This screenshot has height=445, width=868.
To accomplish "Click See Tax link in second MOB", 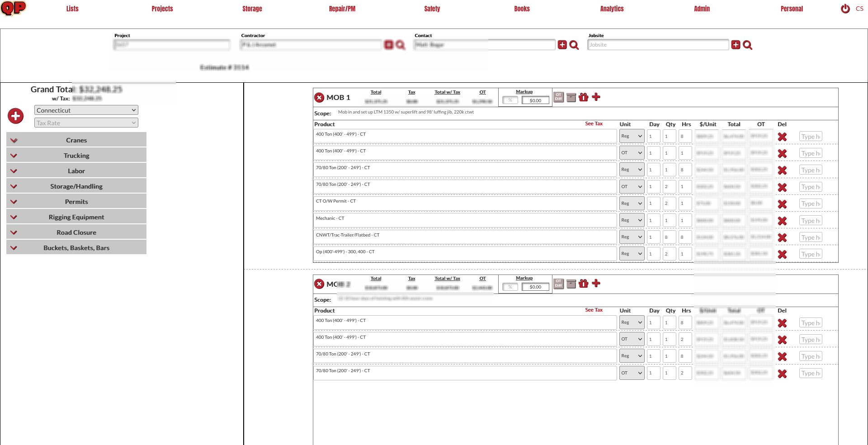I will [594, 310].
